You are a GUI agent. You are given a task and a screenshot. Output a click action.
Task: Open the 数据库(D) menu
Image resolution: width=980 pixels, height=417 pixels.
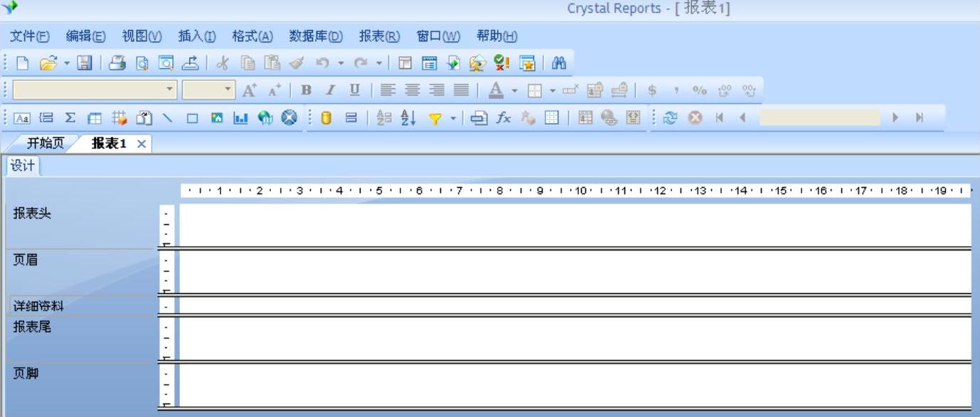click(316, 36)
